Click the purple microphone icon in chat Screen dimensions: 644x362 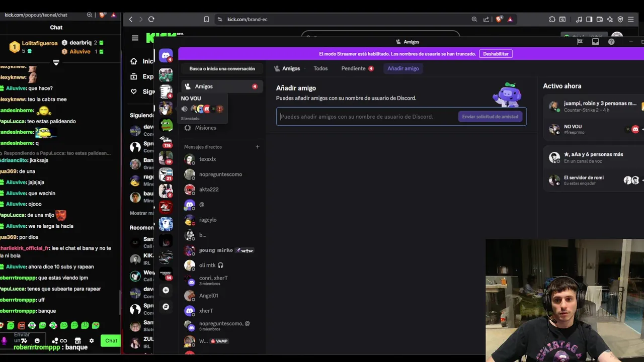pos(4,340)
